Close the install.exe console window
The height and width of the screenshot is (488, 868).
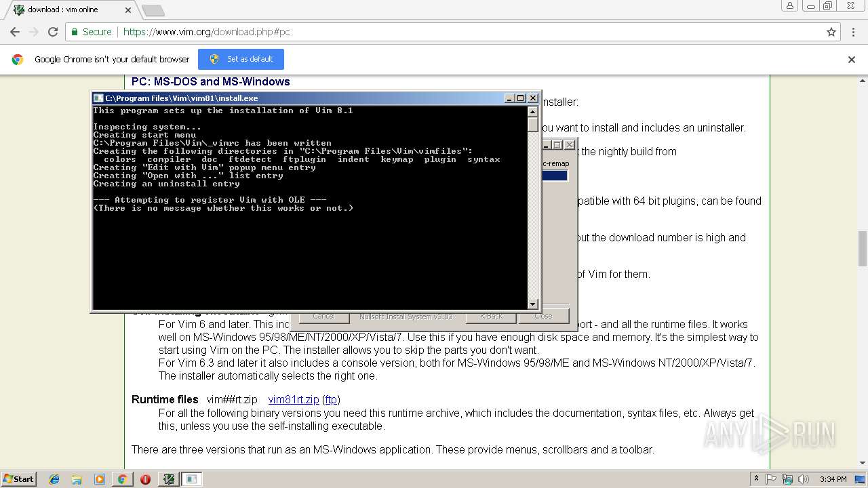pyautogui.click(x=533, y=98)
